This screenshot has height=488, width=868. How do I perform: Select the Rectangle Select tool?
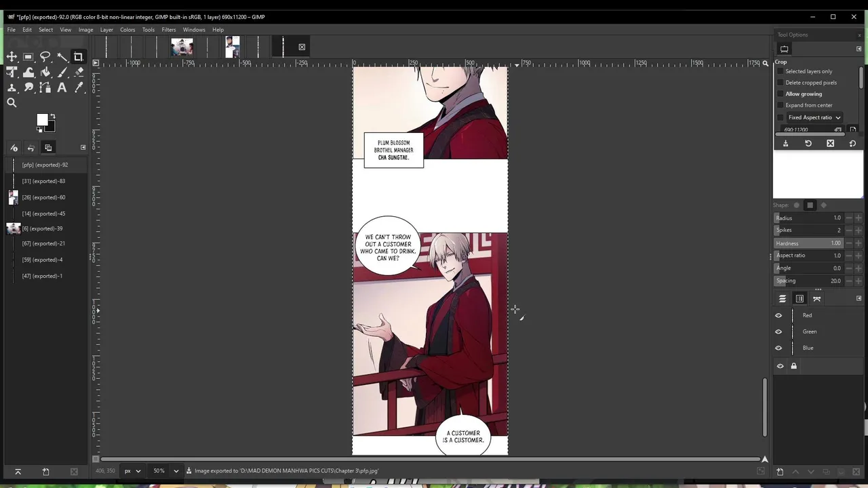coord(28,58)
